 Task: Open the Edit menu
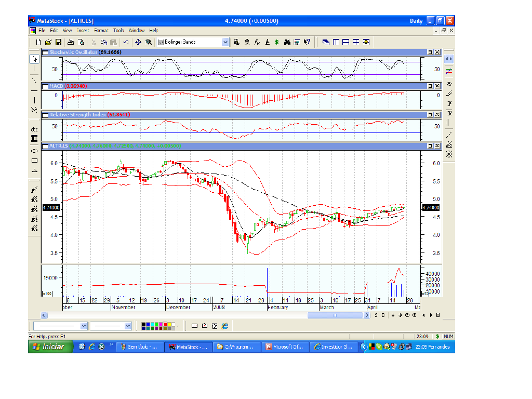[x=54, y=31]
